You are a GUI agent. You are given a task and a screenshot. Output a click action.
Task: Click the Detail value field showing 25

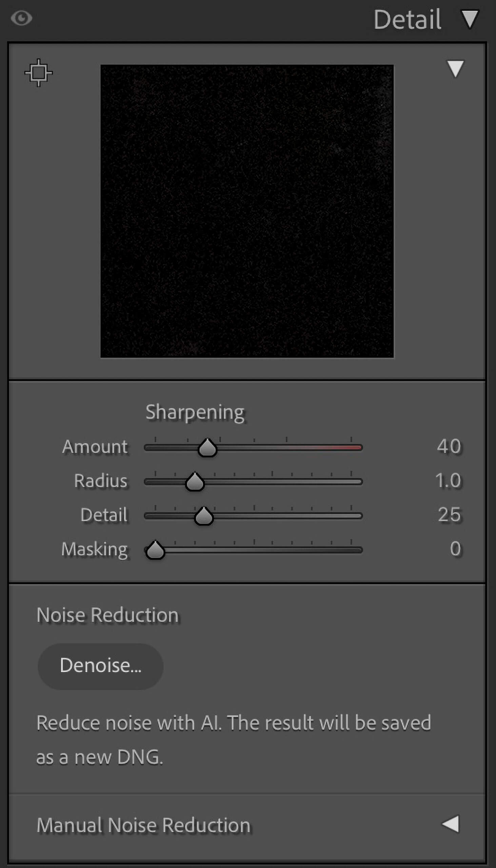pyautogui.click(x=449, y=514)
